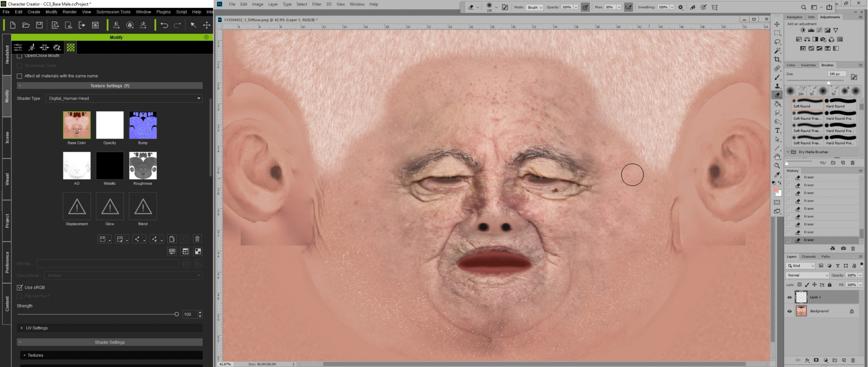This screenshot has width=868, height=367.
Task: Hide the Background layer using its eye icon
Action: (x=789, y=311)
